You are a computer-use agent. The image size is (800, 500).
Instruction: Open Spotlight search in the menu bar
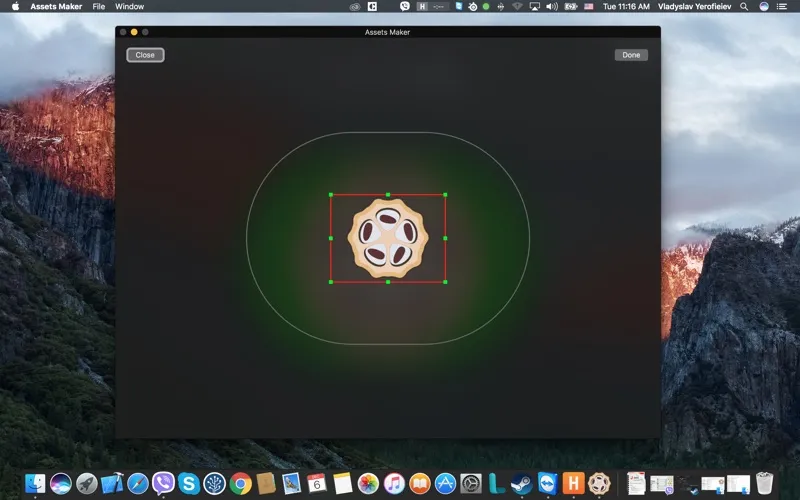point(743,6)
